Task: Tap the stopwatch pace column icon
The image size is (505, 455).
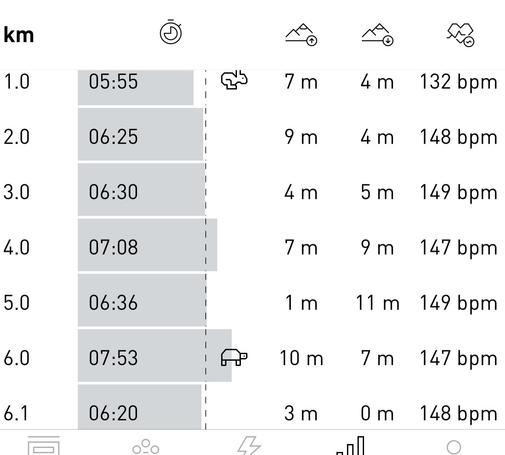Action: pos(171,32)
